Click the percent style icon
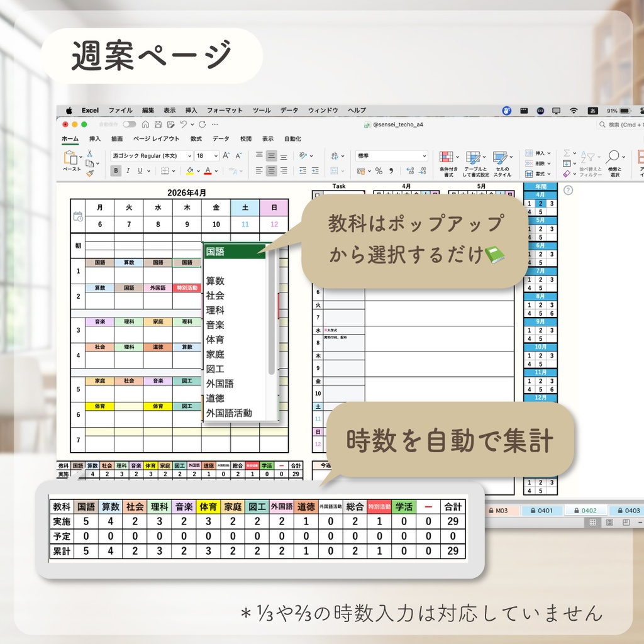 379,170
